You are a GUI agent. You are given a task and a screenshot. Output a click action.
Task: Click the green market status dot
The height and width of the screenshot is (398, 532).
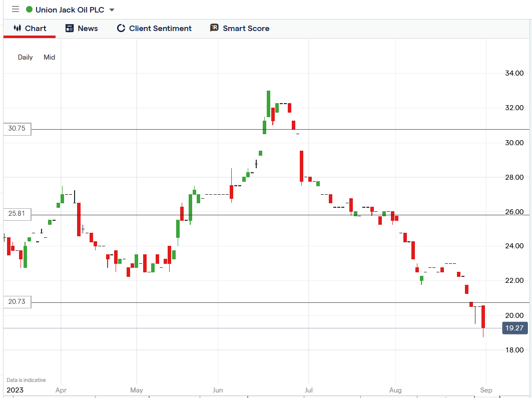pos(29,10)
